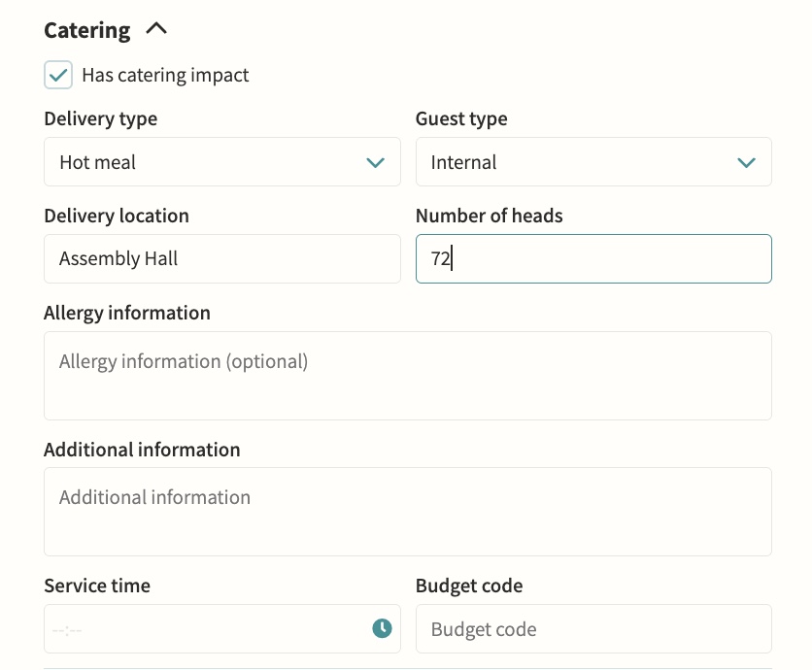Focus the Allergy information text area
Screen dimensions: 812x670
click(408, 376)
